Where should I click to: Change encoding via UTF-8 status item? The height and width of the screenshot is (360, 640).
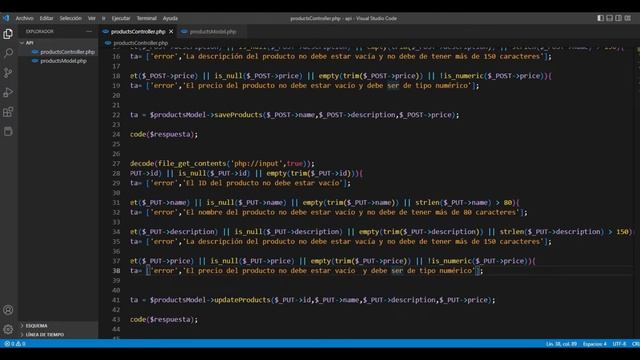tap(619, 344)
